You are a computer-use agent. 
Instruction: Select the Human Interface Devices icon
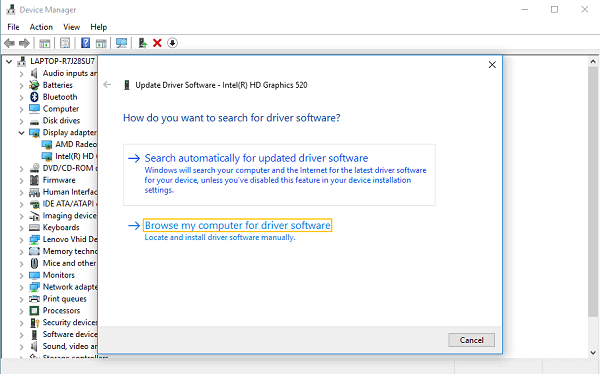point(34,192)
